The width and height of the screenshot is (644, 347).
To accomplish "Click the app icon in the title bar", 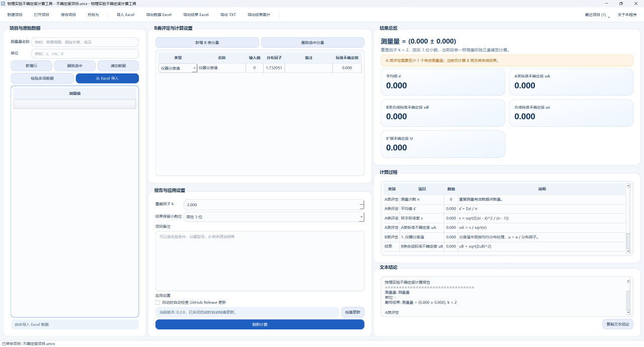I will tap(4, 4).
